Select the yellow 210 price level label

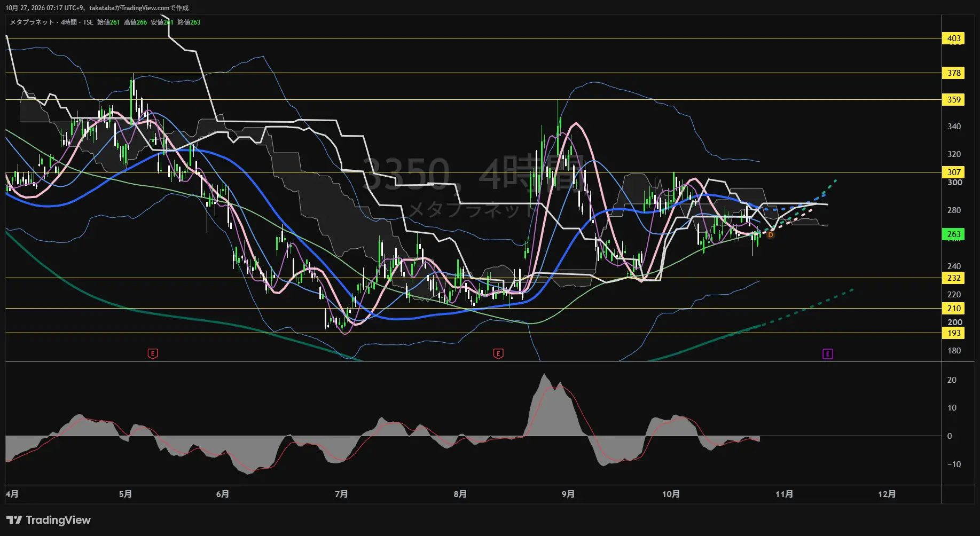click(x=954, y=309)
